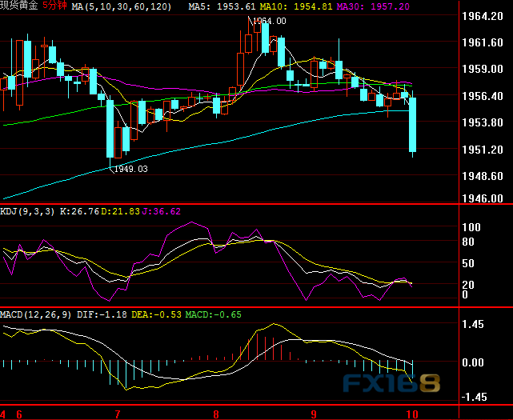
Task: Click the time axis marker 10
Action: coord(411,414)
